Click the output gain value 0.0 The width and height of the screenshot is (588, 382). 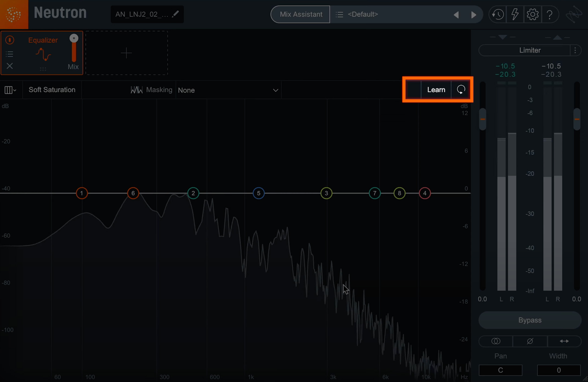[577, 299]
